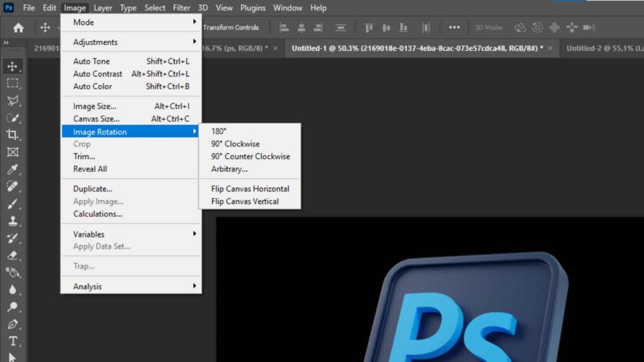Screen dimensions: 644x362
Task: Choose 90° Counter Clockwise rotation
Action: pyautogui.click(x=250, y=156)
